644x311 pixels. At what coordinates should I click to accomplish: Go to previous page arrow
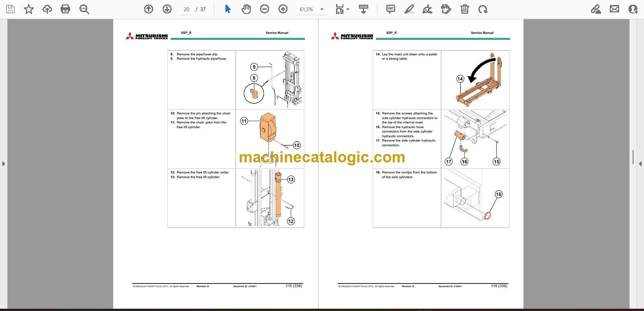(x=149, y=9)
